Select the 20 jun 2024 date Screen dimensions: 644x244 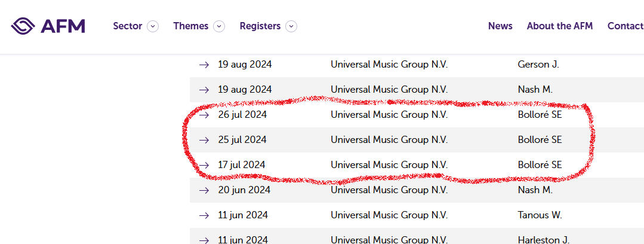(244, 190)
